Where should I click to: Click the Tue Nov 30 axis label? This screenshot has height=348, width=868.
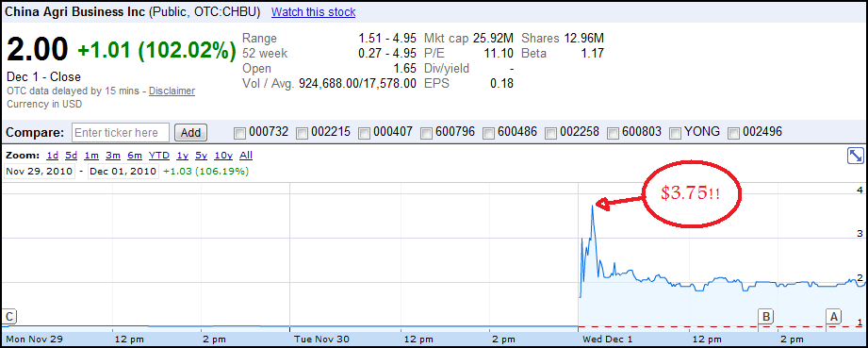[x=321, y=339]
